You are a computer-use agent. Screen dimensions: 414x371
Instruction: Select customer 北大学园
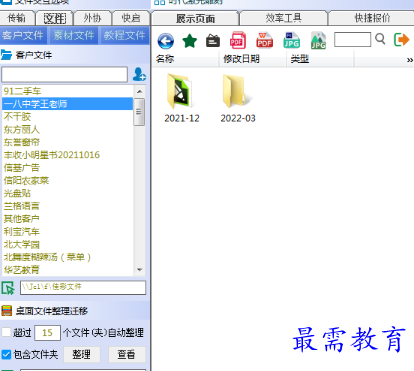[x=67, y=244]
